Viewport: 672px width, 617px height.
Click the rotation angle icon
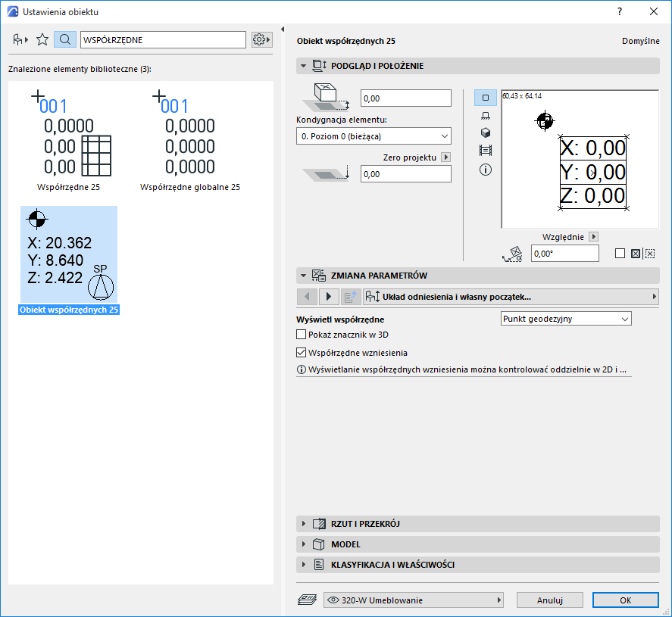coord(512,254)
